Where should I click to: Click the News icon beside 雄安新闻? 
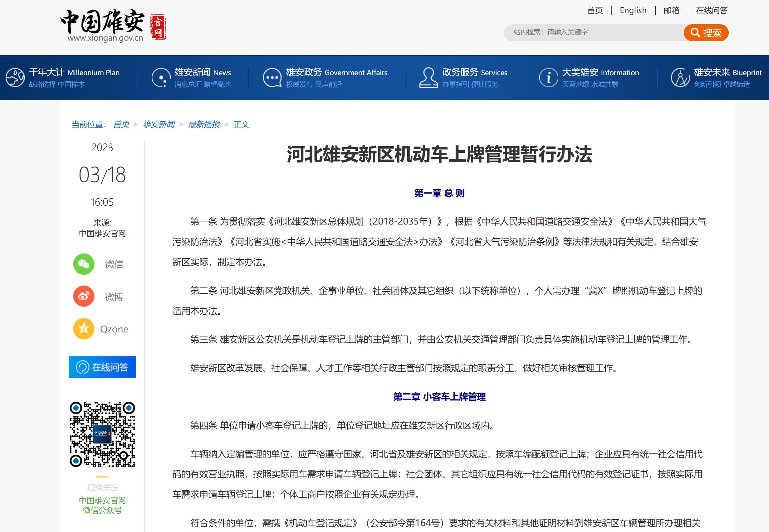[161, 77]
